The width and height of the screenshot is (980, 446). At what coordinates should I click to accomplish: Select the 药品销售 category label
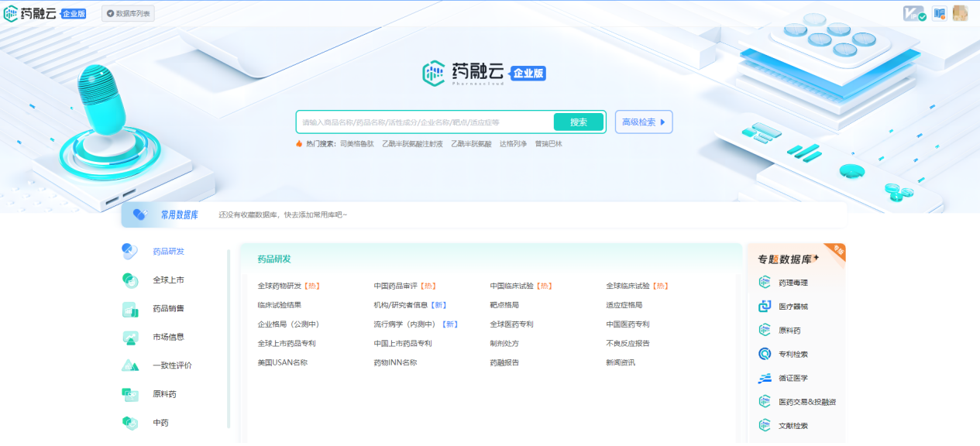pyautogui.click(x=168, y=309)
